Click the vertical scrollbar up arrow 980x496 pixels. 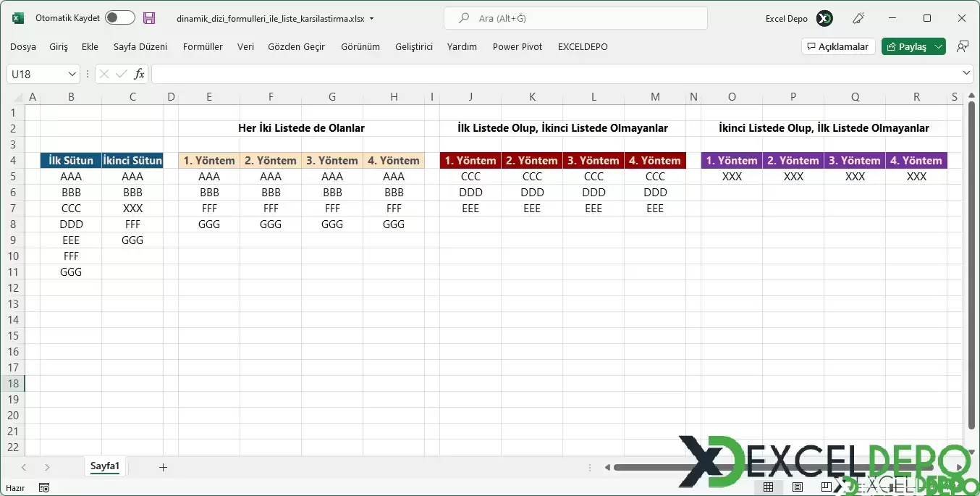[972, 95]
